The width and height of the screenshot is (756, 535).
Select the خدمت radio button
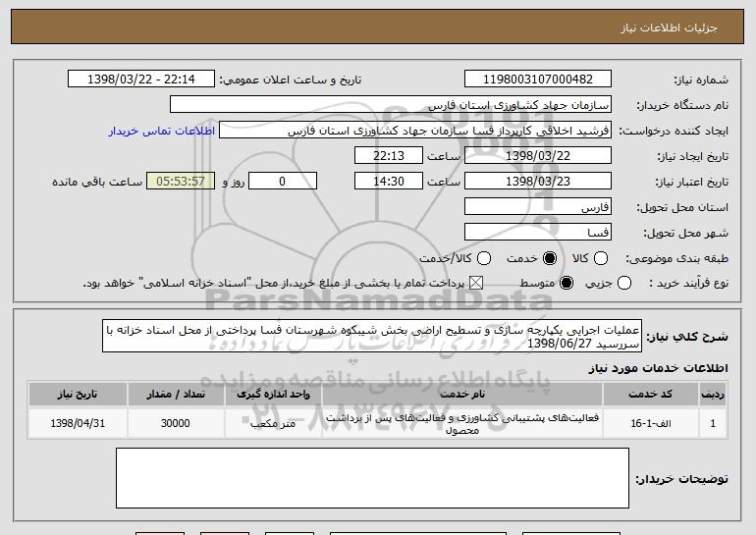549,258
